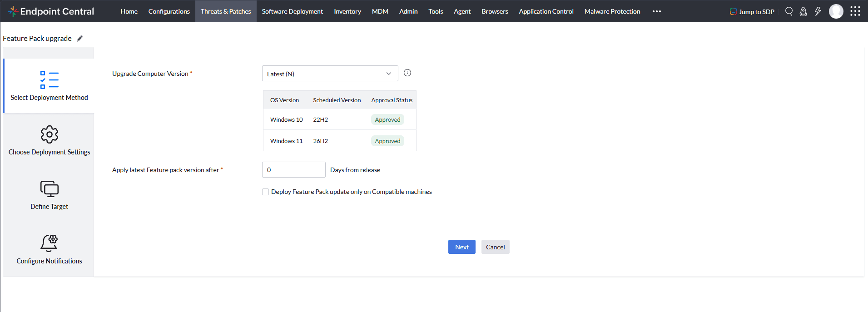The width and height of the screenshot is (868, 312).
Task: Click the Next button
Action: pos(462,247)
